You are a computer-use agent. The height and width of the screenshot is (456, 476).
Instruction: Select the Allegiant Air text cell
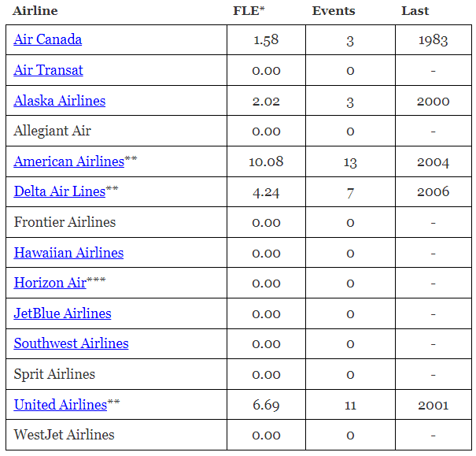click(52, 131)
